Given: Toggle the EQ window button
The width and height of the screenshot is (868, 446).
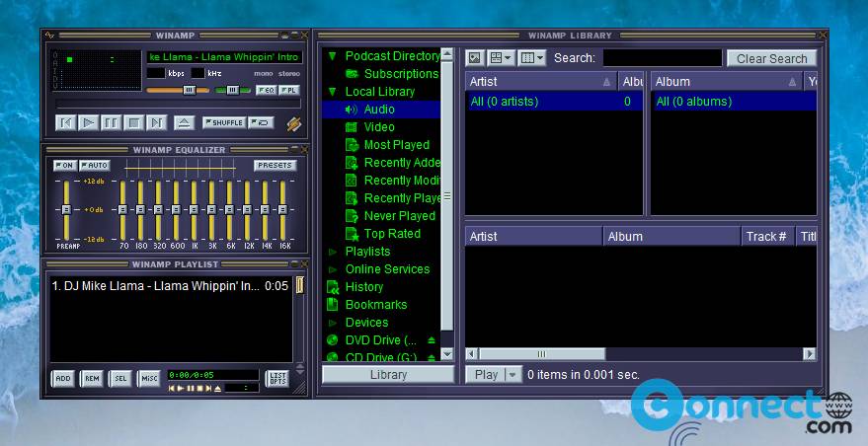Looking at the screenshot, I should point(267,90).
